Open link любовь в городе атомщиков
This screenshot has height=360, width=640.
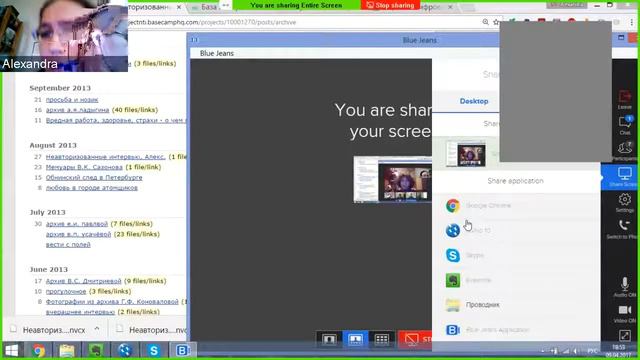(92, 188)
